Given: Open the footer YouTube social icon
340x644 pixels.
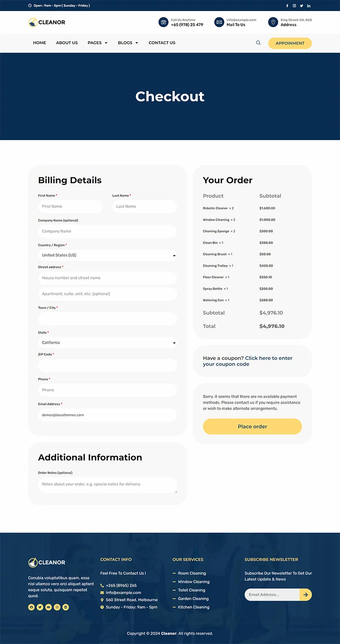Looking at the screenshot, I should click(48, 607).
